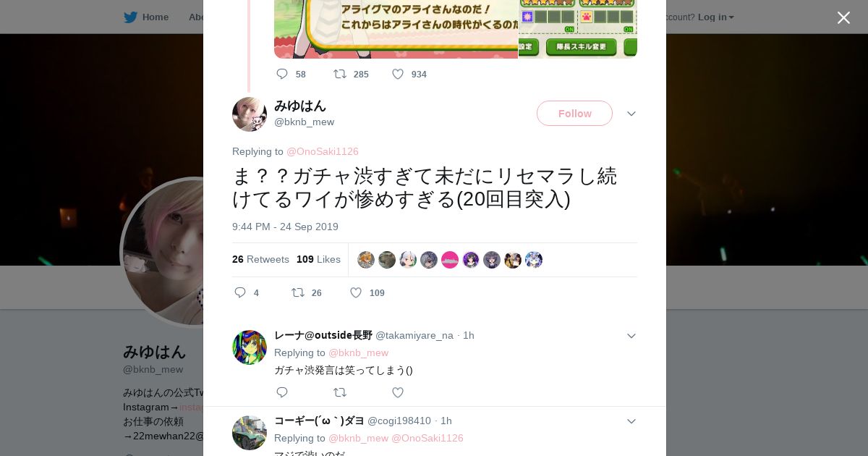The height and width of the screenshot is (456, 868).
Task: Follow the @bknb_mew account
Action: pyautogui.click(x=574, y=114)
